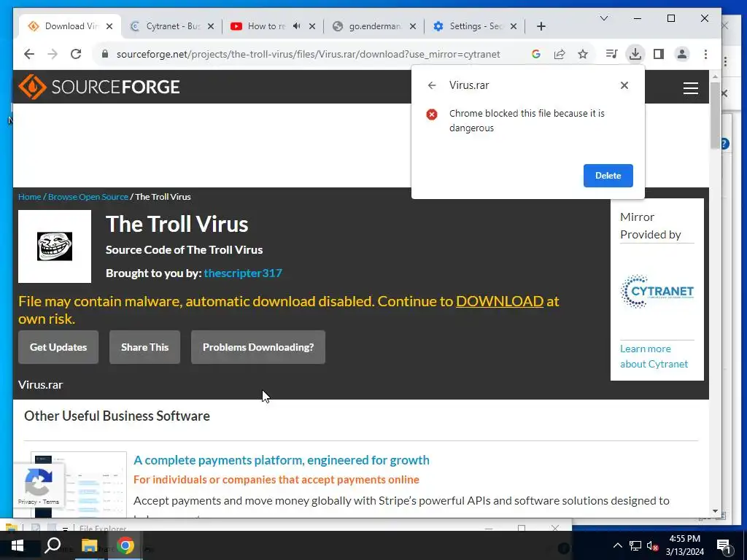Viewport: 747px width, 560px height.
Task: Go back in the downloads popup
Action: point(432,85)
